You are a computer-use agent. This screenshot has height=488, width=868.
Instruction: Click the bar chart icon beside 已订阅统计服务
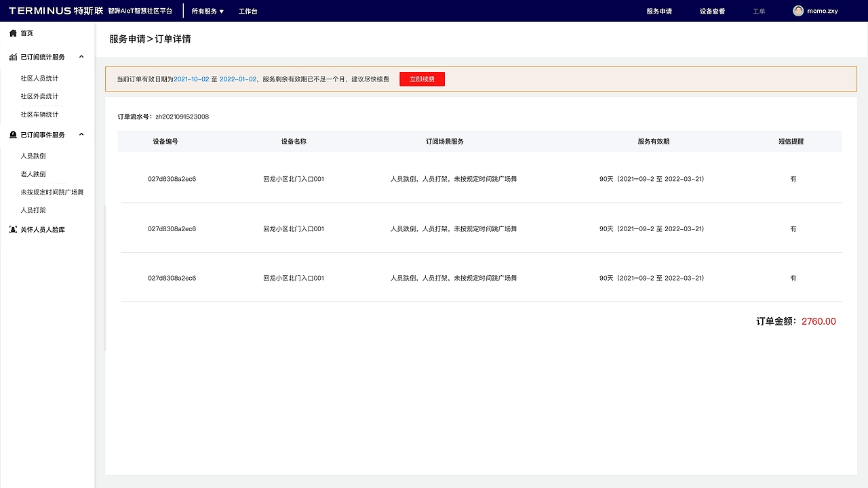[x=13, y=57]
